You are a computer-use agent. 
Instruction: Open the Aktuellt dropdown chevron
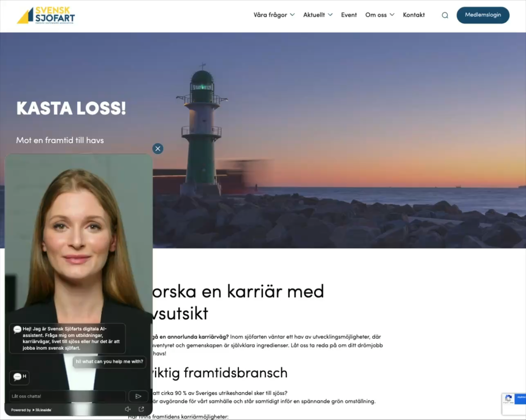tap(331, 14)
